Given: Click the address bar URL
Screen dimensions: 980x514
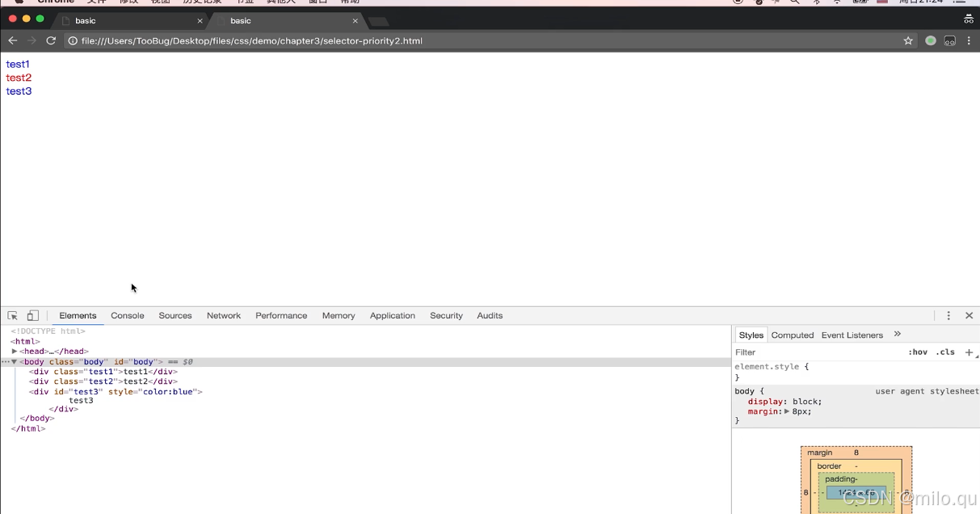Looking at the screenshot, I should [x=251, y=40].
